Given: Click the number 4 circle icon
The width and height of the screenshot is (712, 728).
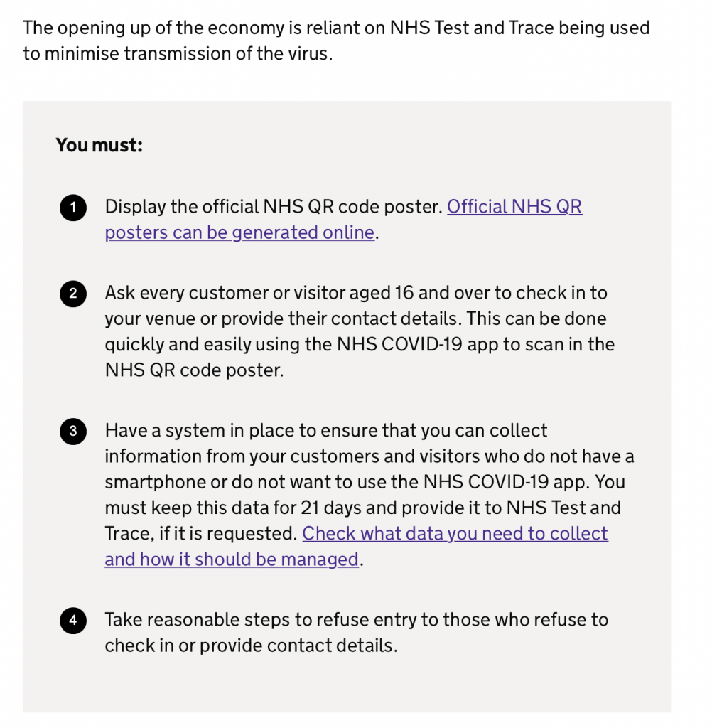Looking at the screenshot, I should tap(72, 621).
